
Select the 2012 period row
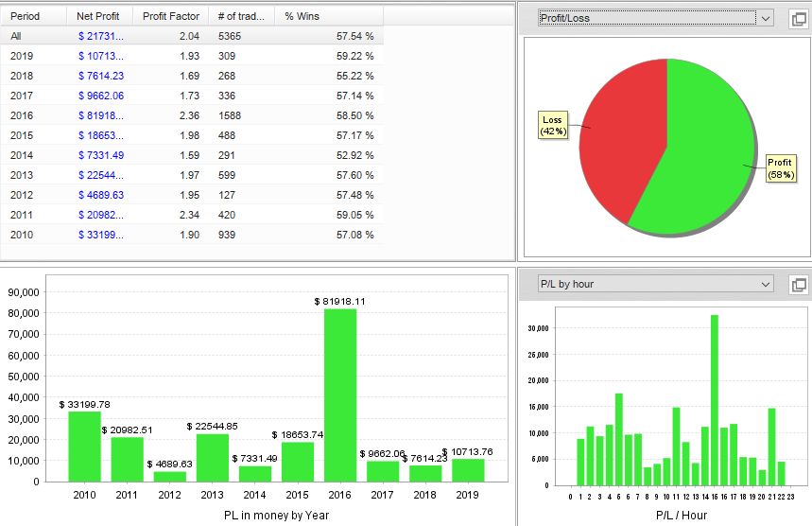192,195
